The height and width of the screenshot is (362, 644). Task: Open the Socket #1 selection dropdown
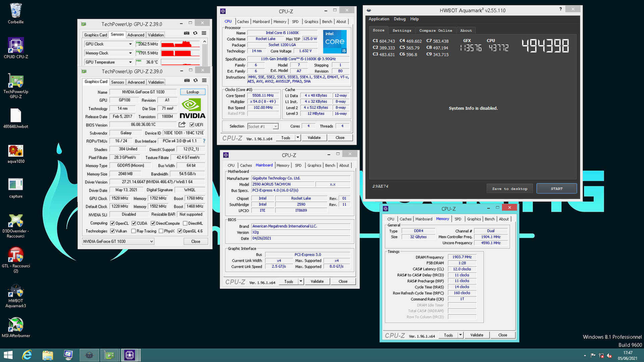pyautogui.click(x=263, y=126)
